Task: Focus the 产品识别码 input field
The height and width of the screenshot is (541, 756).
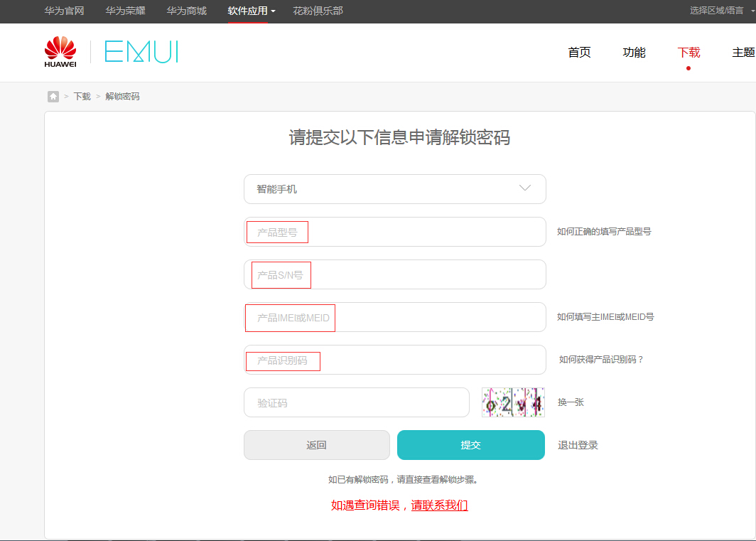Action: 395,360
